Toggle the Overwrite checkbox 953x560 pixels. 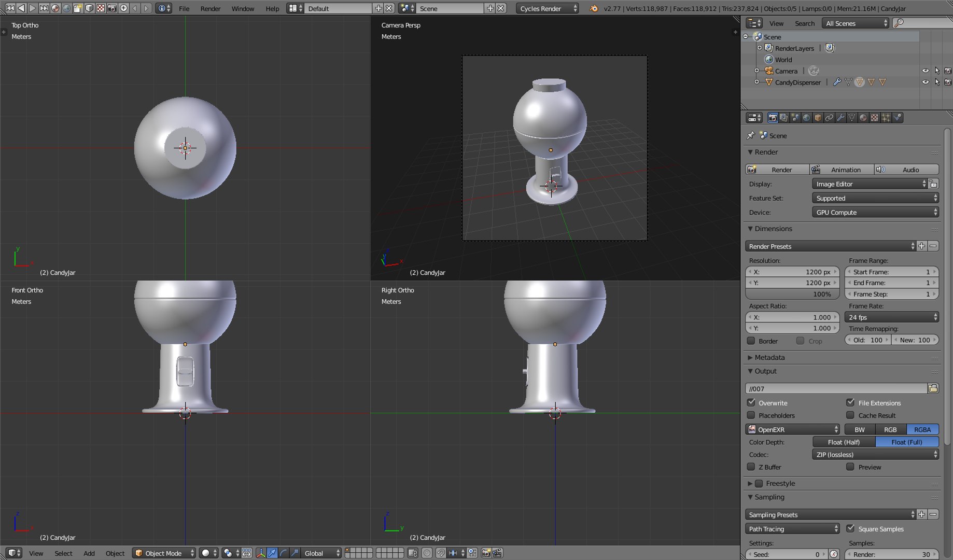point(751,402)
